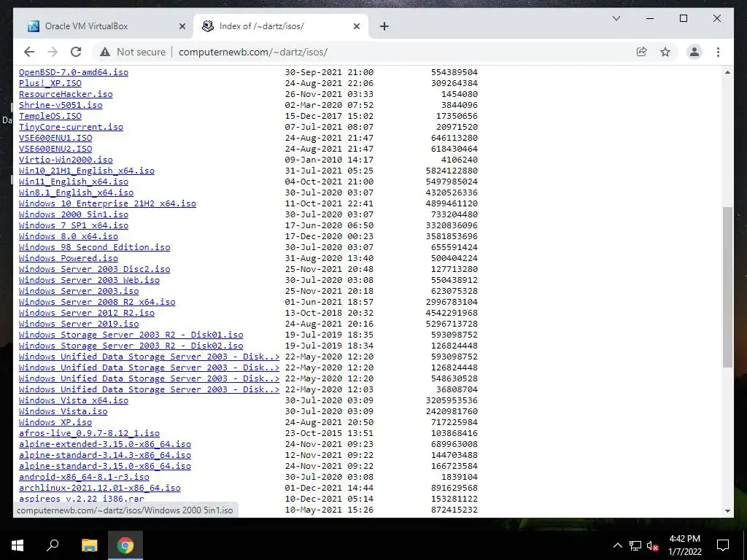Download ResourceHacker.iso
Screen dimensions: 747x560
[66, 94]
